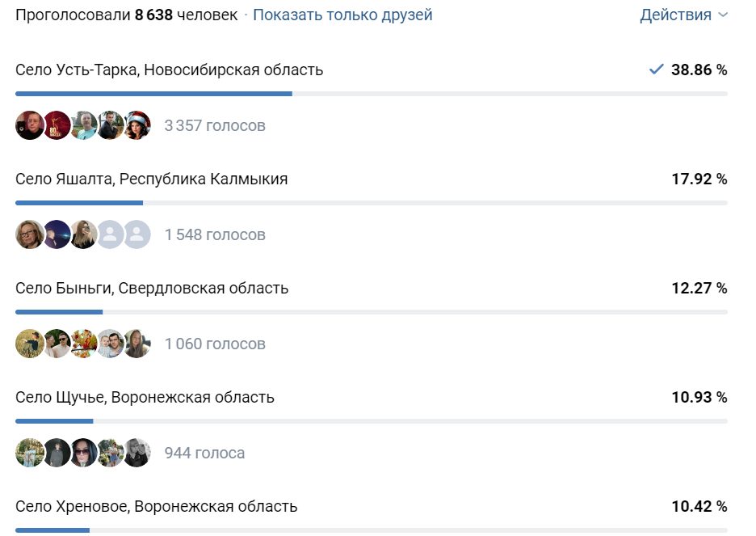756x536 pixels.
Task: Click the Santa hat avatar under Усть-Тарка
Action: (x=137, y=125)
